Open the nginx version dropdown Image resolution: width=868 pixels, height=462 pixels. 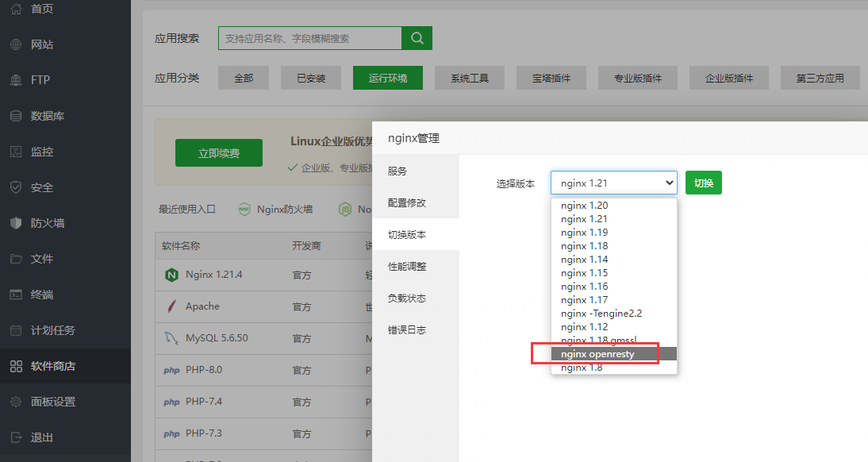coord(614,183)
